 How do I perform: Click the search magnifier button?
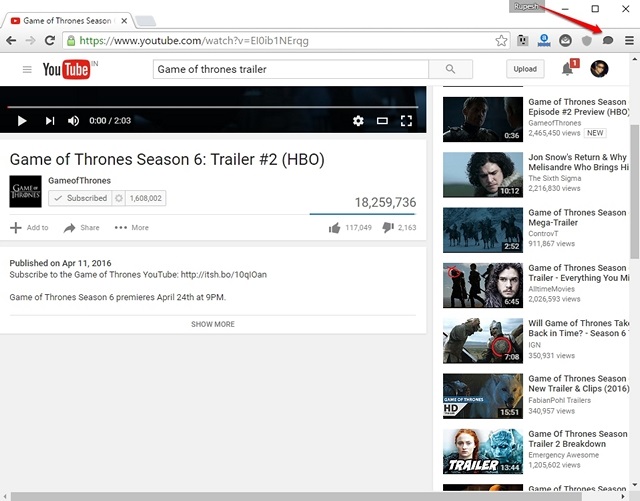[x=451, y=69]
